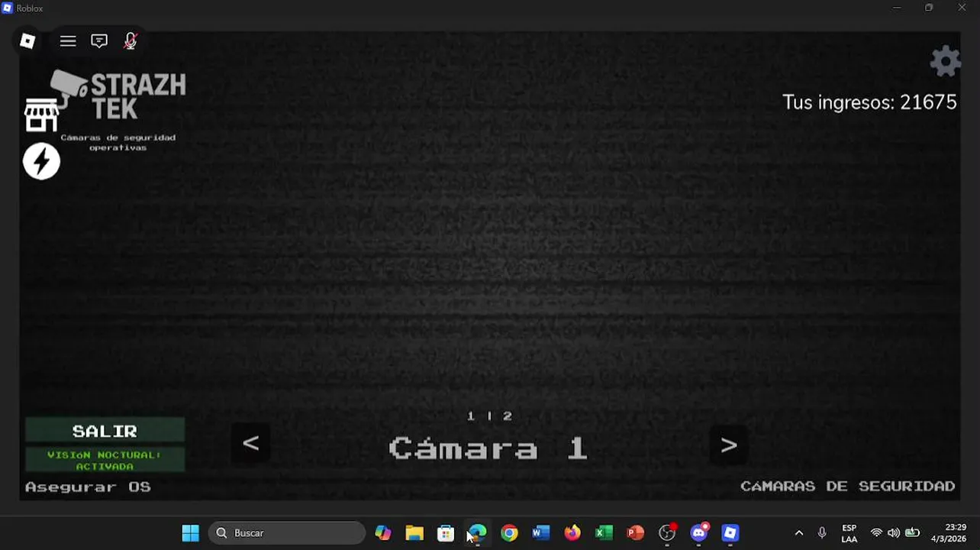Open Microsoft Excel from the taskbar

point(604,533)
